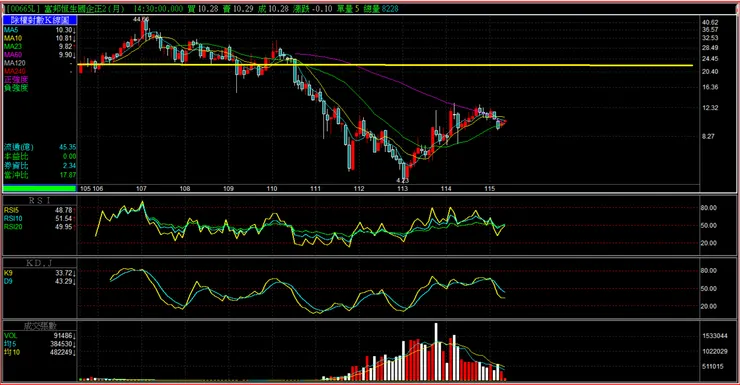
Task: Click the 流通(億) label
Action: [x=18, y=147]
